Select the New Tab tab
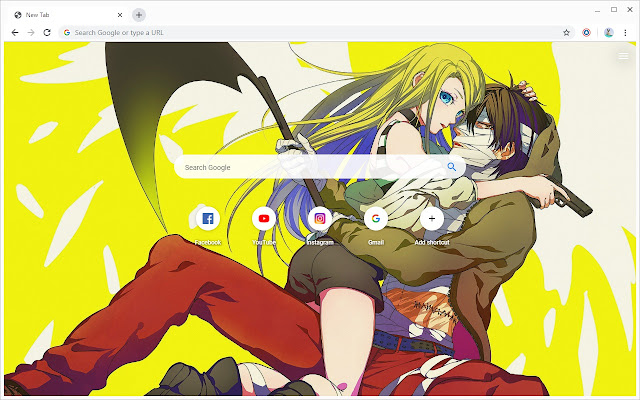The width and height of the screenshot is (640, 400). [68, 15]
